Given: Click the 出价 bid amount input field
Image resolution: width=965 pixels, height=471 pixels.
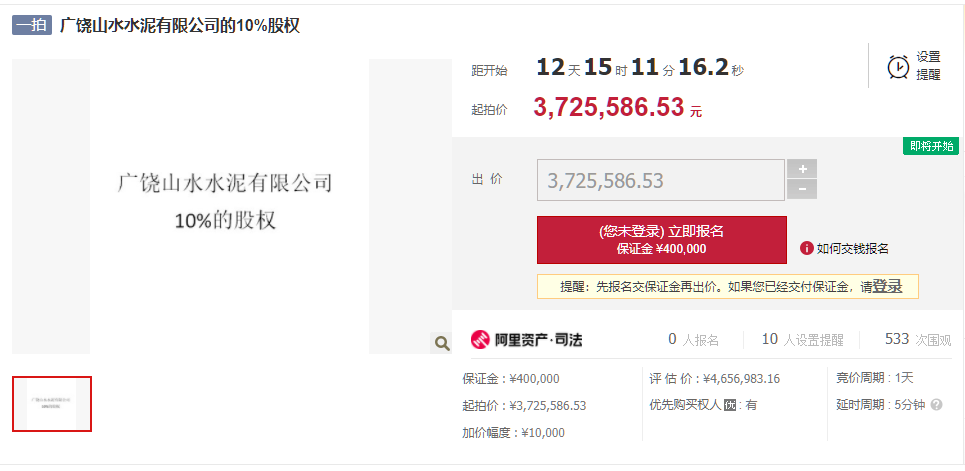Looking at the screenshot, I should click(x=660, y=180).
